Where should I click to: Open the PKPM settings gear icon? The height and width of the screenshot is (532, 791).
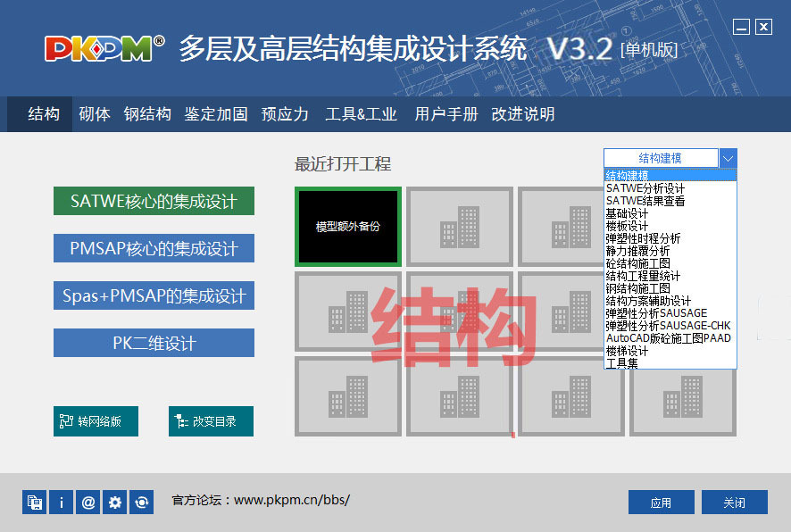pos(114,502)
